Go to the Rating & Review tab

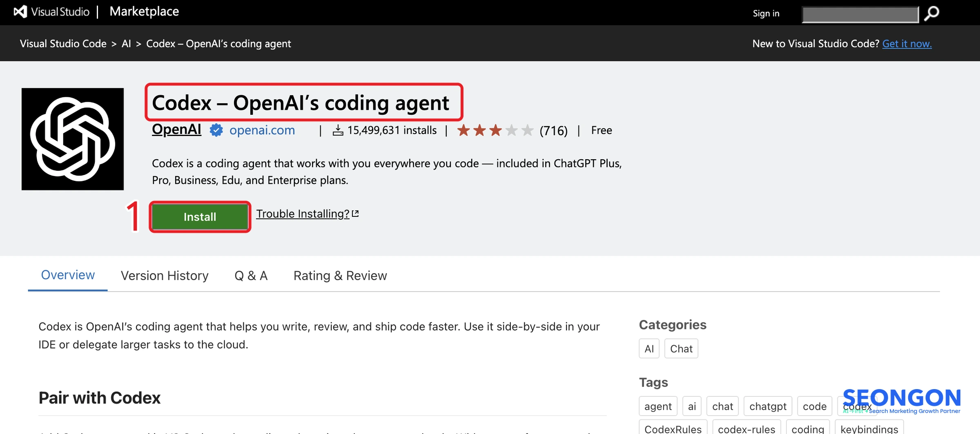pos(340,276)
